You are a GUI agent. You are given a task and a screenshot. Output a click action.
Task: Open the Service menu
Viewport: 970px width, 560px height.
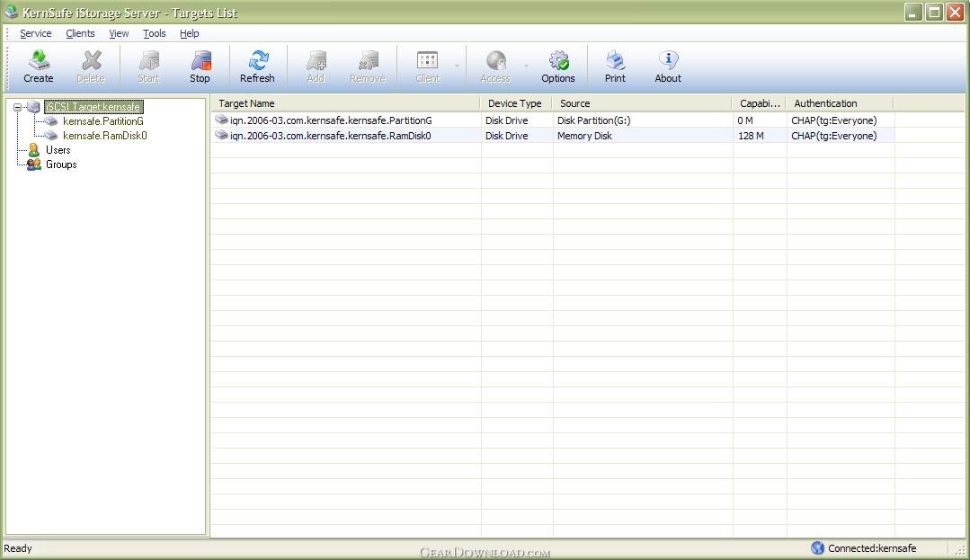[36, 33]
